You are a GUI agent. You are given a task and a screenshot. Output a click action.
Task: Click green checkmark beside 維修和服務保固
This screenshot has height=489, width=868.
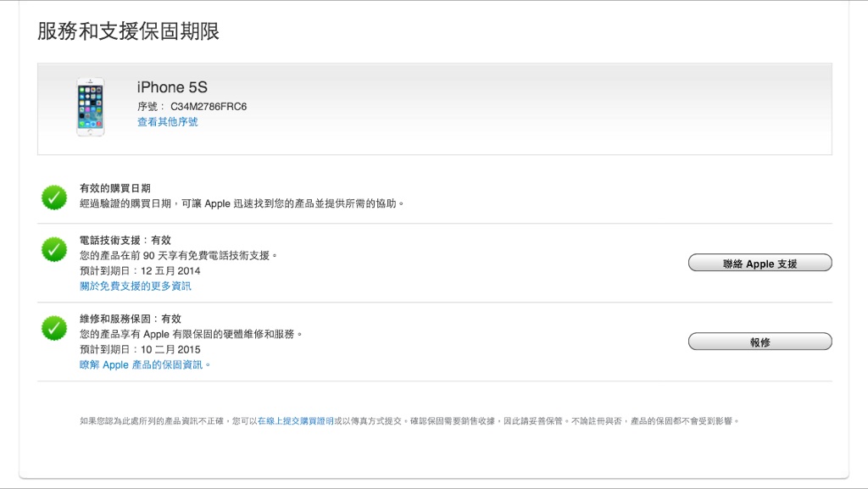tap(54, 328)
